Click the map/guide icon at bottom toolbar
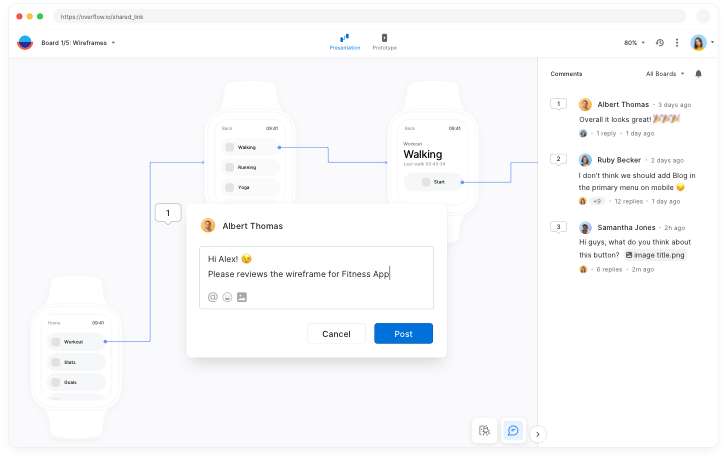 click(485, 430)
